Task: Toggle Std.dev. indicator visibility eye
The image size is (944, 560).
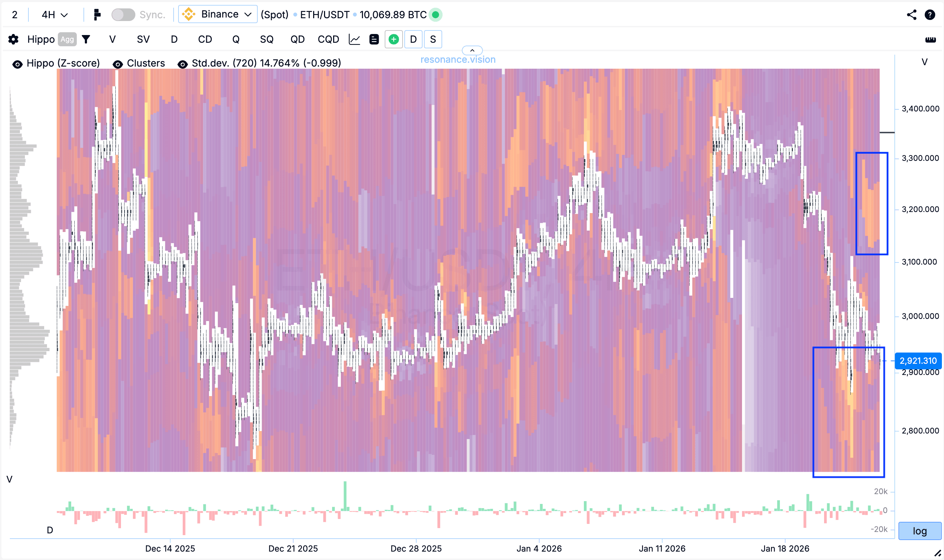Action: [x=183, y=64]
